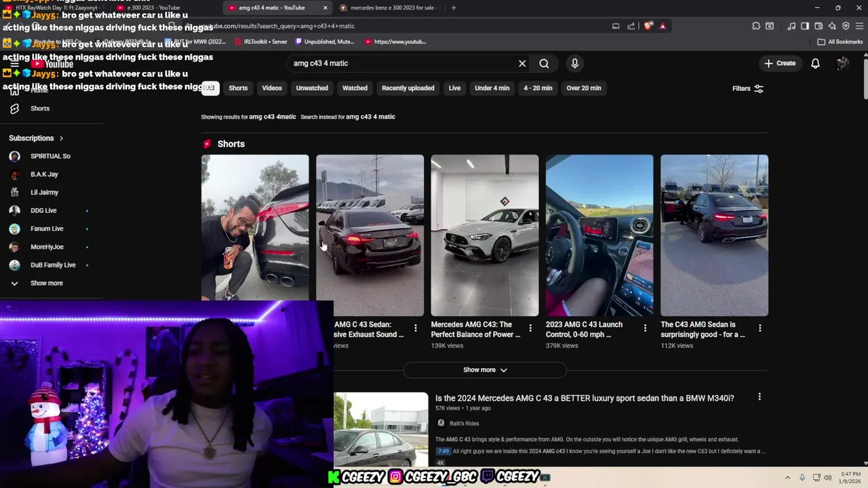Open the taskbar clock showing 5:47 PM
The height and width of the screenshot is (488, 868).
click(x=850, y=477)
